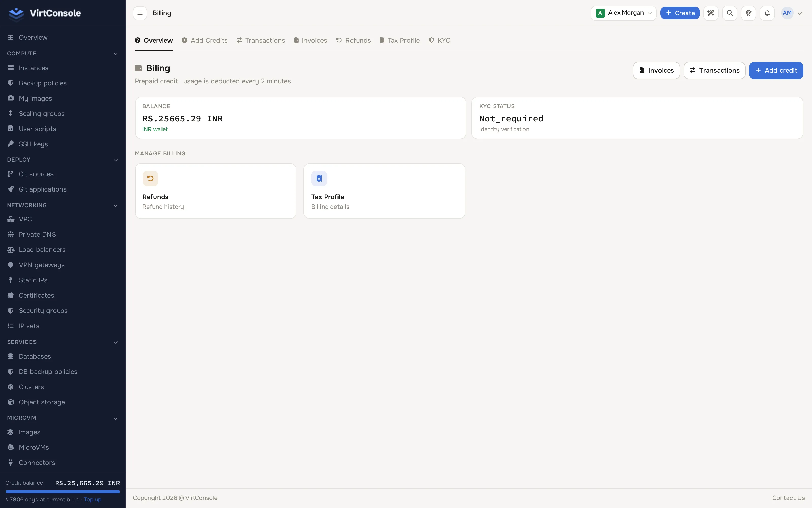Click the blue Create button

tap(680, 13)
